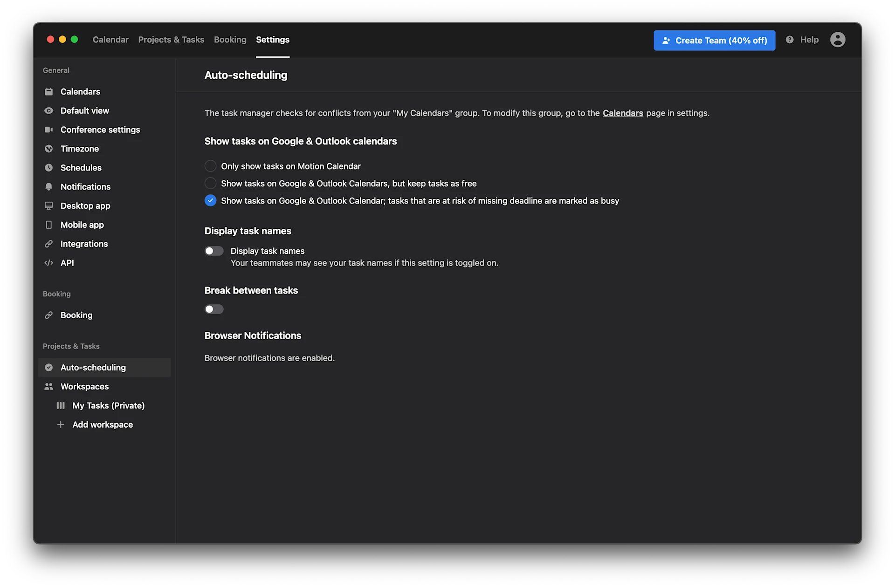
Task: Click the eye icon next to Default view
Action: [49, 110]
